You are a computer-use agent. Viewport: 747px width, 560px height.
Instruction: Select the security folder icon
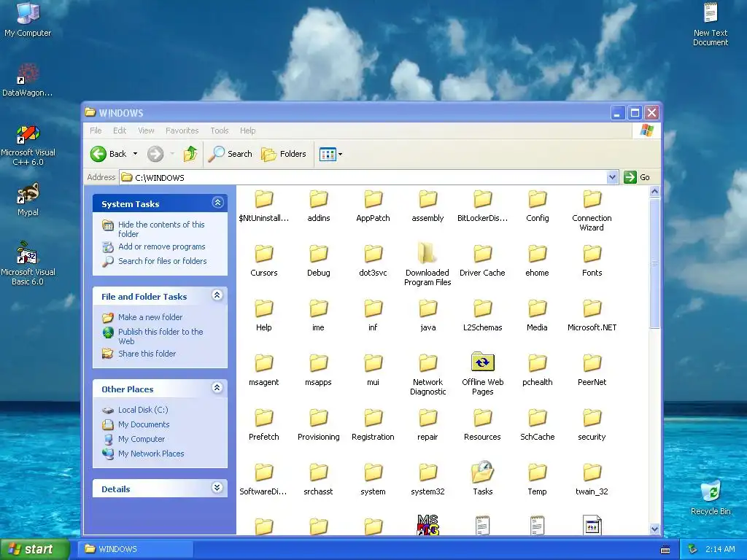pyautogui.click(x=592, y=417)
